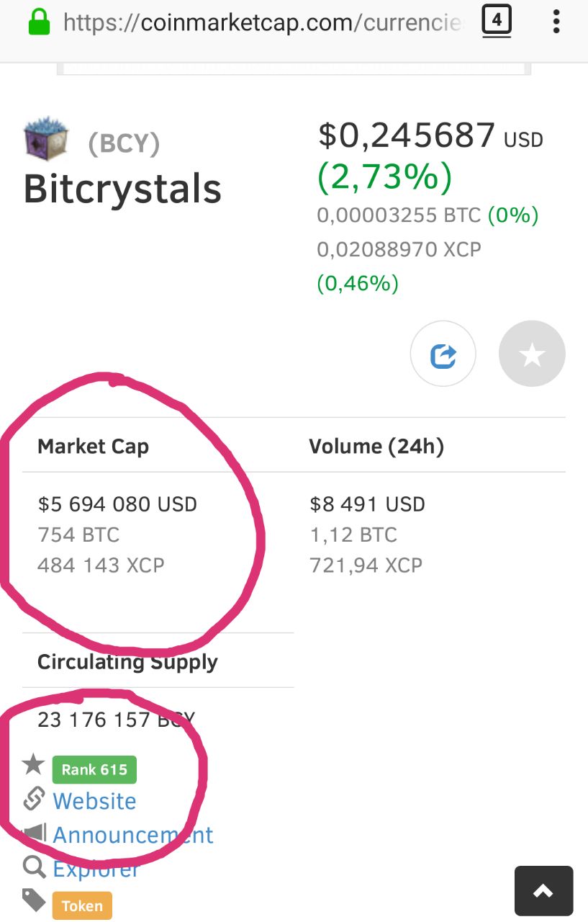The height and width of the screenshot is (922, 588).
Task: Click the scroll-to-top arrow button
Action: pyautogui.click(x=544, y=890)
